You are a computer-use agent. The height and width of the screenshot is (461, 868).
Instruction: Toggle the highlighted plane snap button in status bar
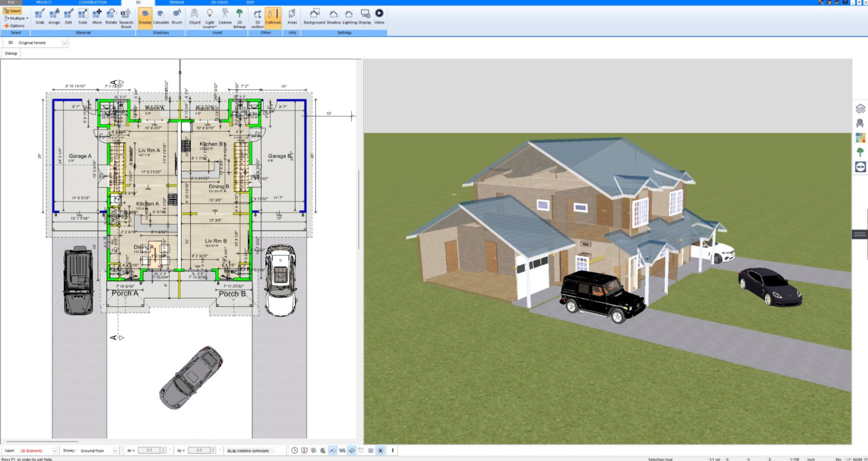click(x=352, y=450)
